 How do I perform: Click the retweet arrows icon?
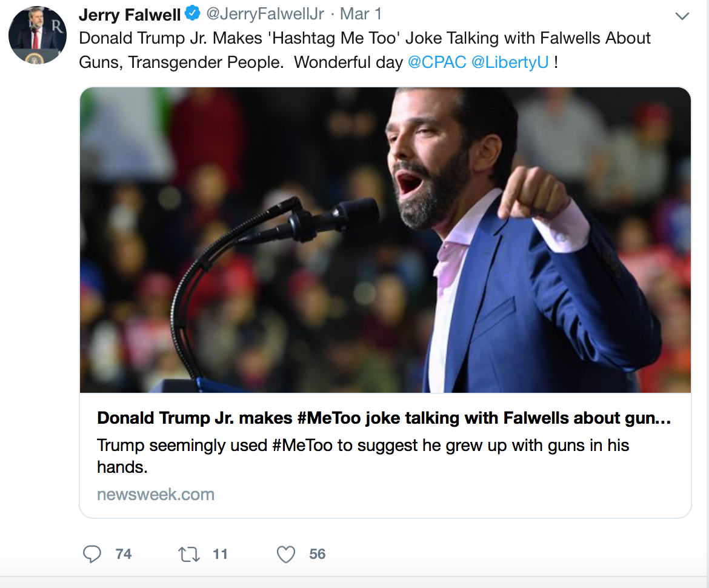point(188,554)
